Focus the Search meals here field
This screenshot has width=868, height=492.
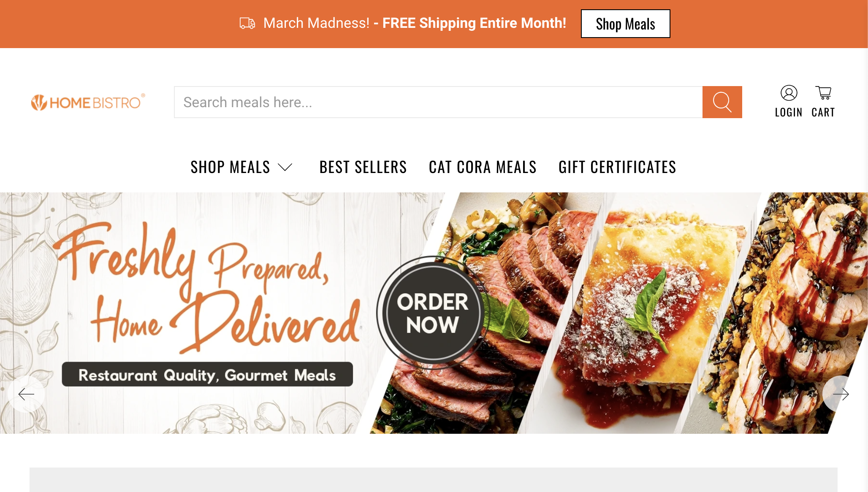click(x=438, y=102)
